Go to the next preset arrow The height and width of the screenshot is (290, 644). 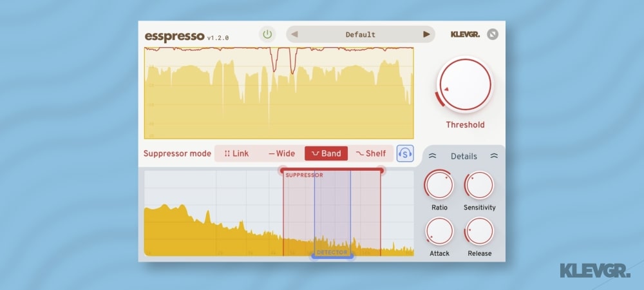(426, 34)
